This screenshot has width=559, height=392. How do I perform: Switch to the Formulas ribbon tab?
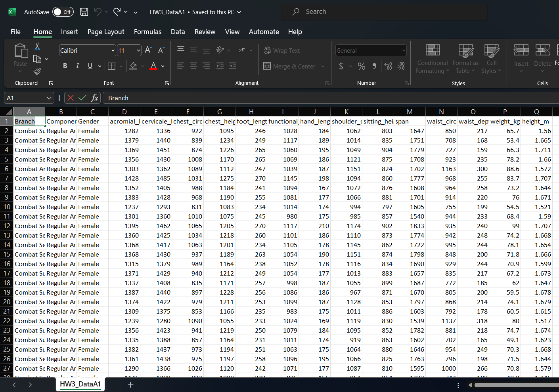click(x=147, y=32)
